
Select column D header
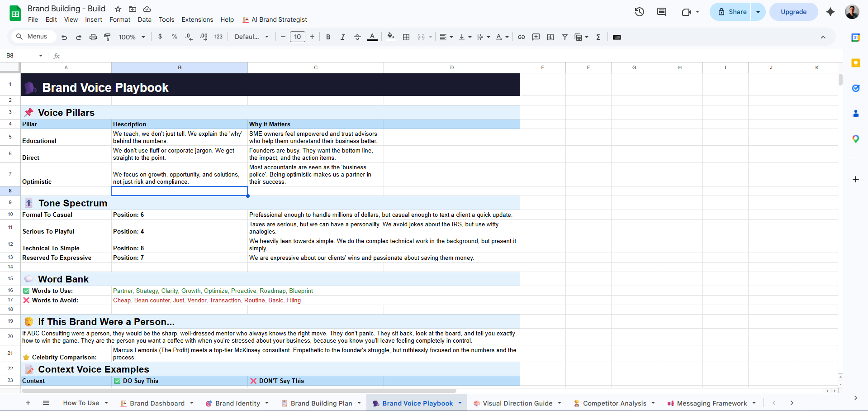pyautogui.click(x=452, y=67)
